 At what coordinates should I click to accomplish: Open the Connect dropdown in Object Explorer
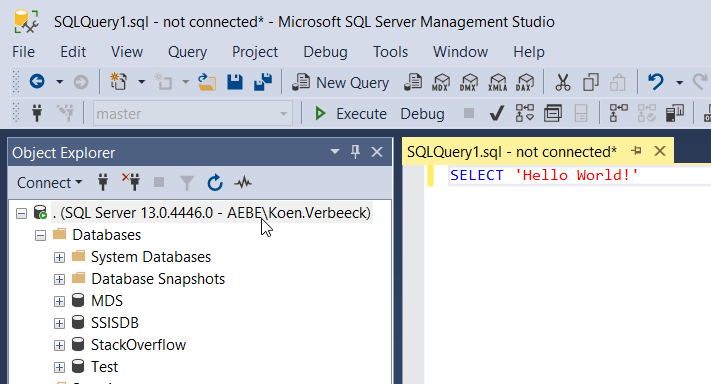[x=49, y=183]
